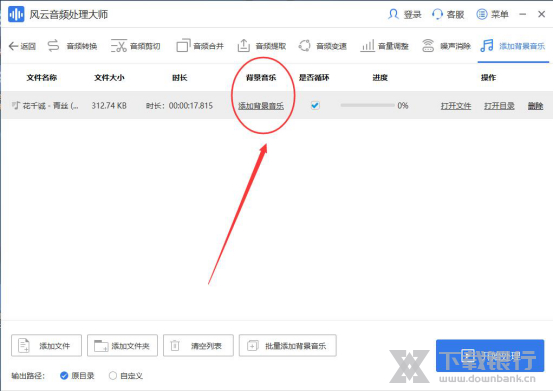
Task: Open 客服 customer service headset icon
Action: [437, 14]
